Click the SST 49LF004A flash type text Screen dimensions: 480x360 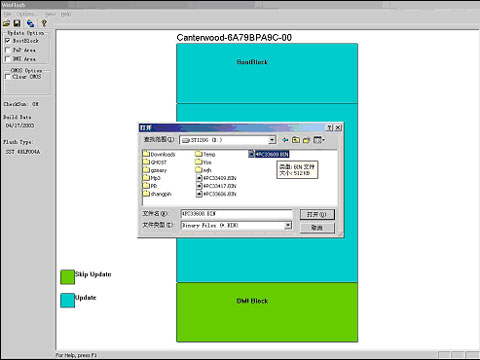pos(23,152)
